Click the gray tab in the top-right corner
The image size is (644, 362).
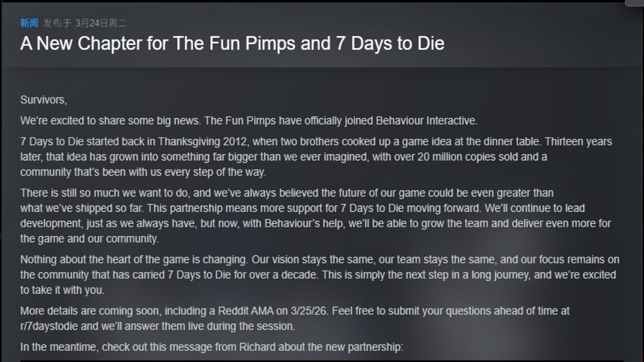tap(634, 3)
